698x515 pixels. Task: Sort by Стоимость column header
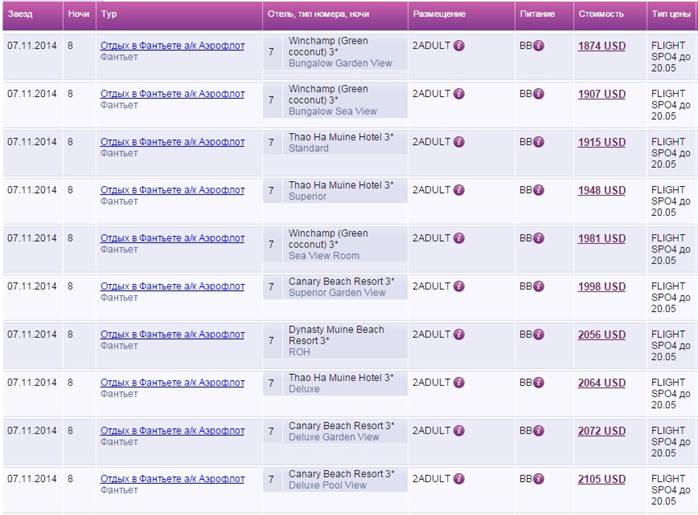(x=601, y=14)
